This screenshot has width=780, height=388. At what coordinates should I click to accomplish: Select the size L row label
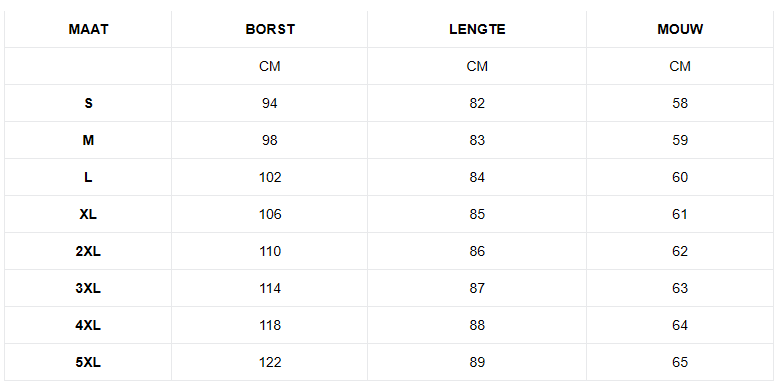tap(88, 177)
